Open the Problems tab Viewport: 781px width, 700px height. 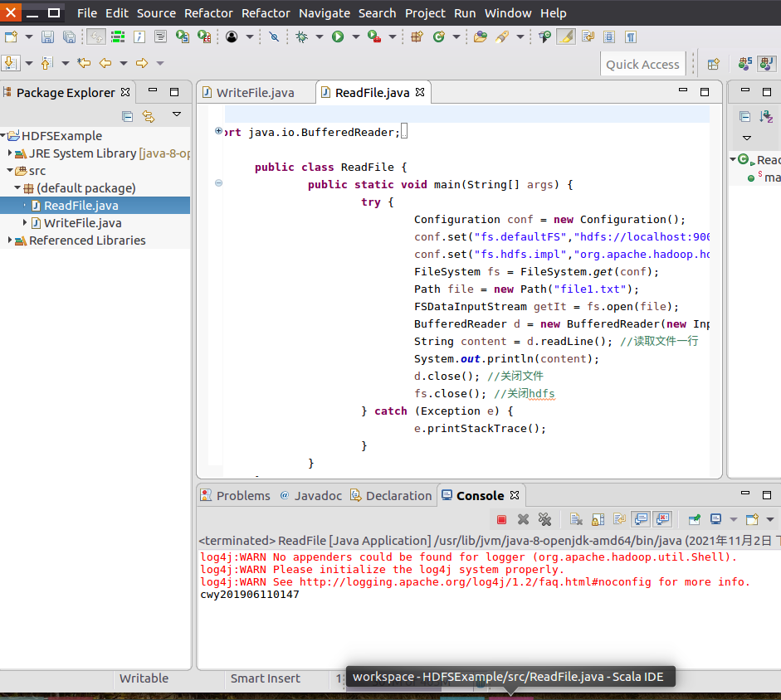pyautogui.click(x=242, y=495)
